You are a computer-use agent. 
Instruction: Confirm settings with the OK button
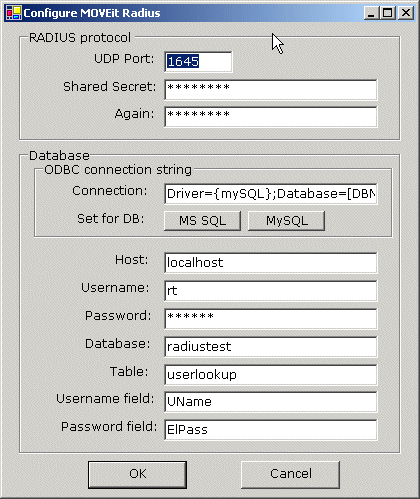tap(137, 475)
